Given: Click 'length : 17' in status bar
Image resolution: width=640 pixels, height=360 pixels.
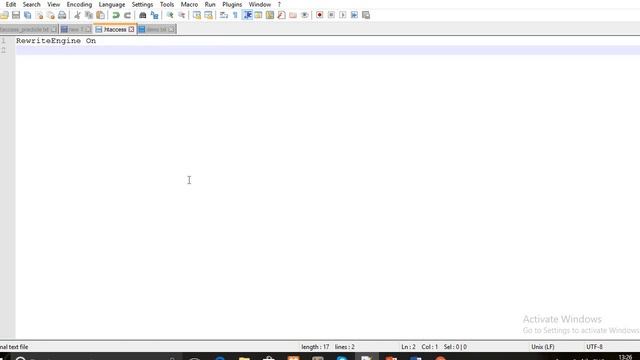Looking at the screenshot, I should pos(315,347).
